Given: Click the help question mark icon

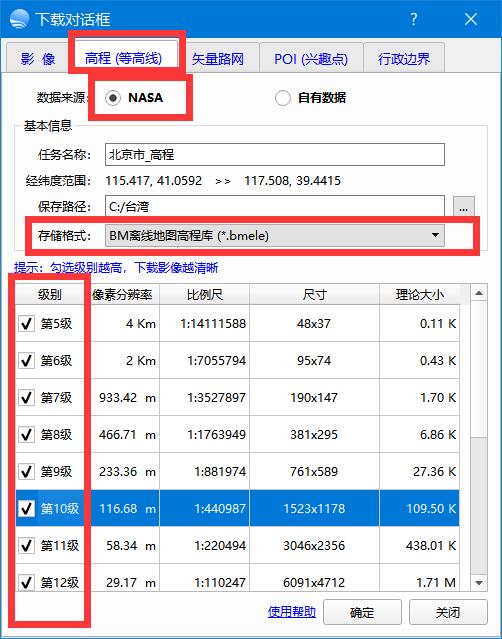Looking at the screenshot, I should pyautogui.click(x=414, y=19).
